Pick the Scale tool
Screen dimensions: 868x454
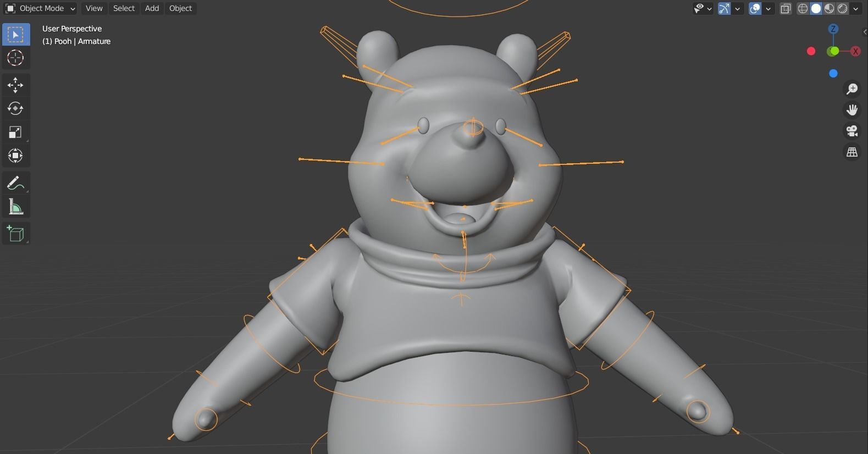pyautogui.click(x=15, y=132)
